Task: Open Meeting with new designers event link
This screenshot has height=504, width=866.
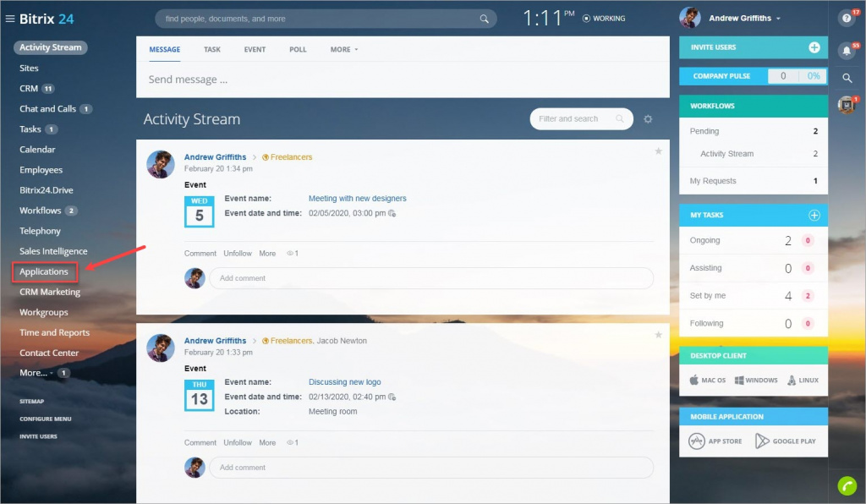Action: click(x=358, y=198)
